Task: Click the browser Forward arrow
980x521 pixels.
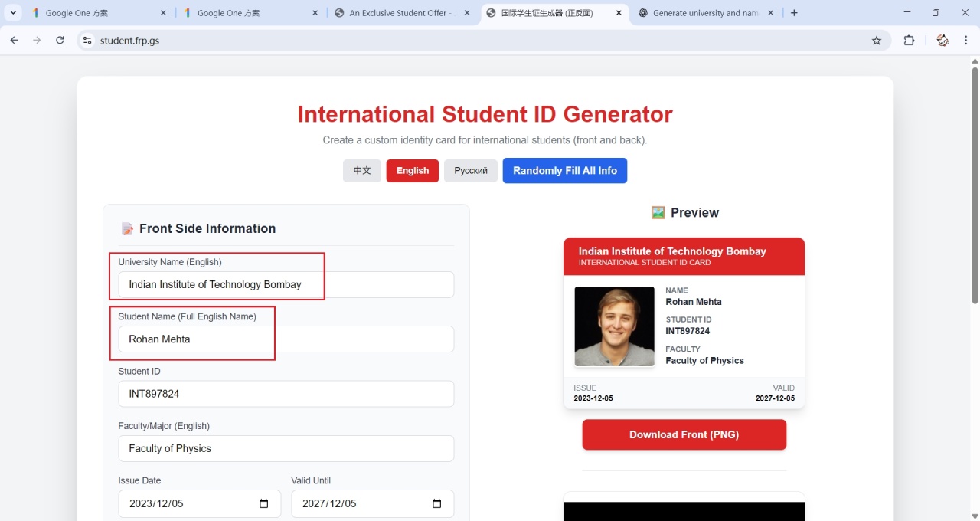Action: tap(37, 41)
